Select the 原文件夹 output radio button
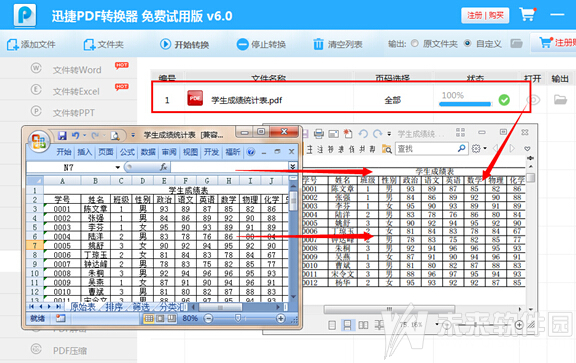The image size is (576, 363). 415,43
